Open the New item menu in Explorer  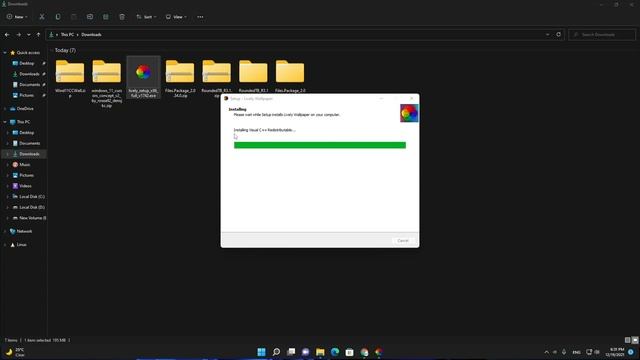click(17, 17)
